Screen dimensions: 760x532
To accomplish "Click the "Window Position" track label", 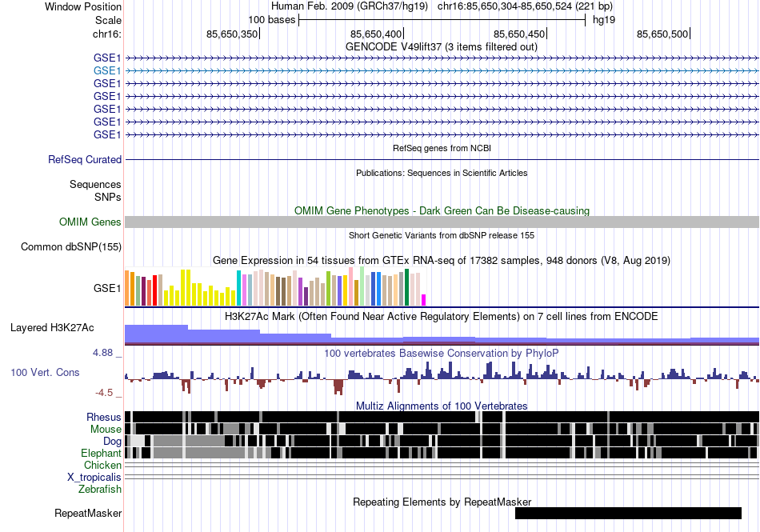I will 83,6.
